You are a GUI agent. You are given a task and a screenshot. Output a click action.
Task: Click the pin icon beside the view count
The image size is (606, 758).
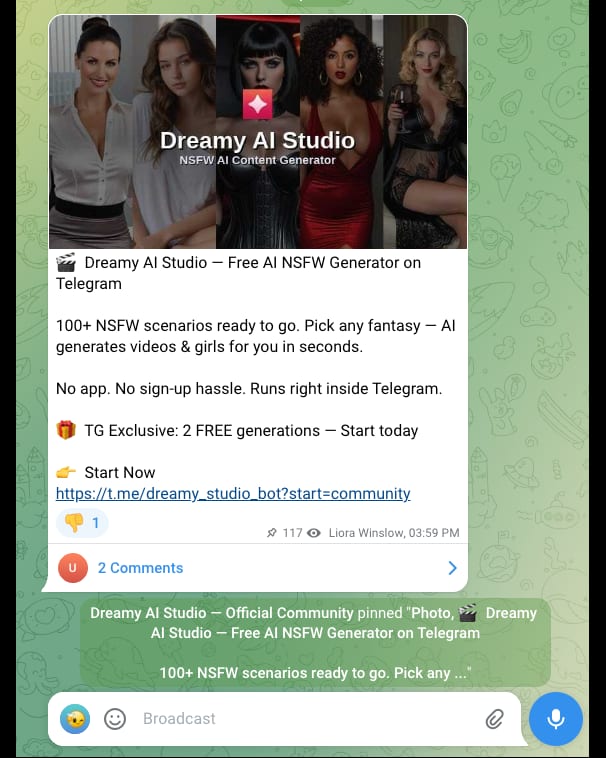[272, 533]
